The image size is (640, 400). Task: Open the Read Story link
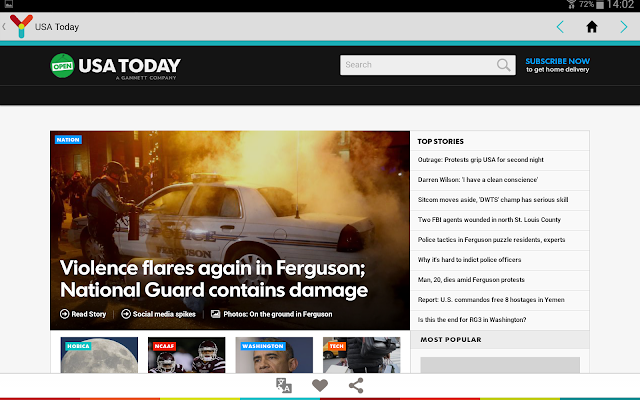[83, 314]
